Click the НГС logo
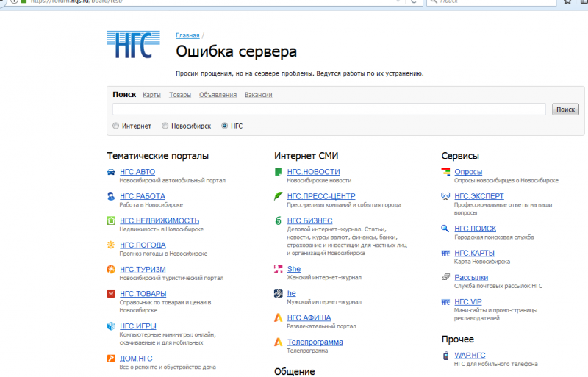The image size is (588, 377). click(x=133, y=45)
